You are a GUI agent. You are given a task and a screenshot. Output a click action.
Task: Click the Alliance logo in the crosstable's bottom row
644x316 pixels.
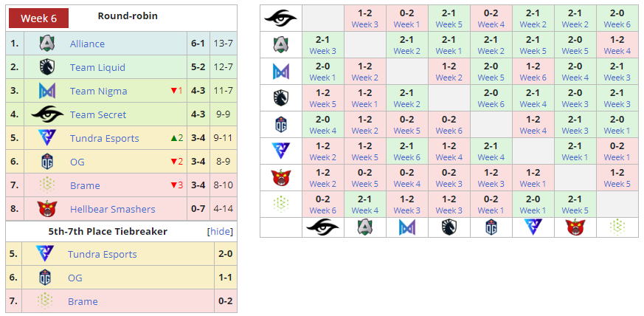[364, 227]
